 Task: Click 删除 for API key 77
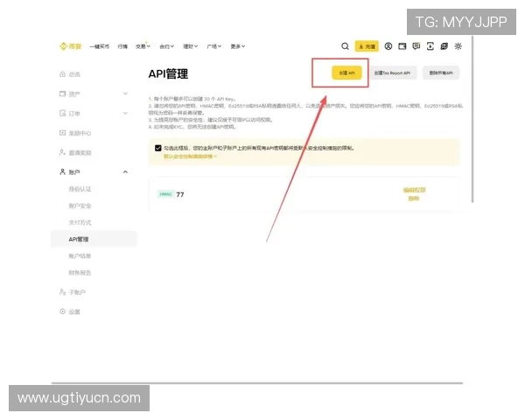coord(414,199)
